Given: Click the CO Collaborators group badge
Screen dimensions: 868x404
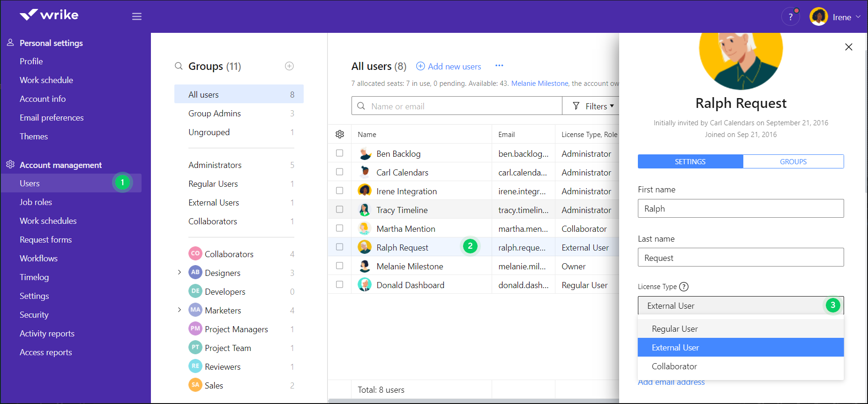Looking at the screenshot, I should point(195,253).
